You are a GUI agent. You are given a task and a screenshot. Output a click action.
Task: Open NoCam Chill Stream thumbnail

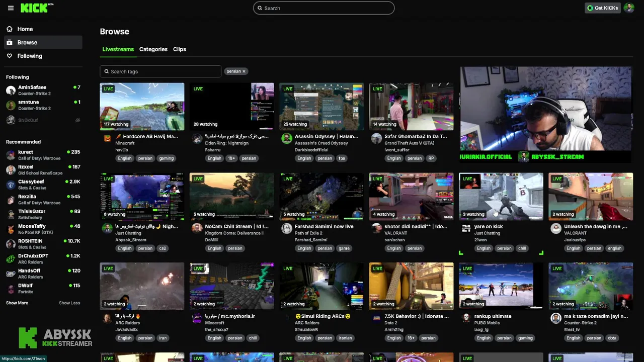231,197
